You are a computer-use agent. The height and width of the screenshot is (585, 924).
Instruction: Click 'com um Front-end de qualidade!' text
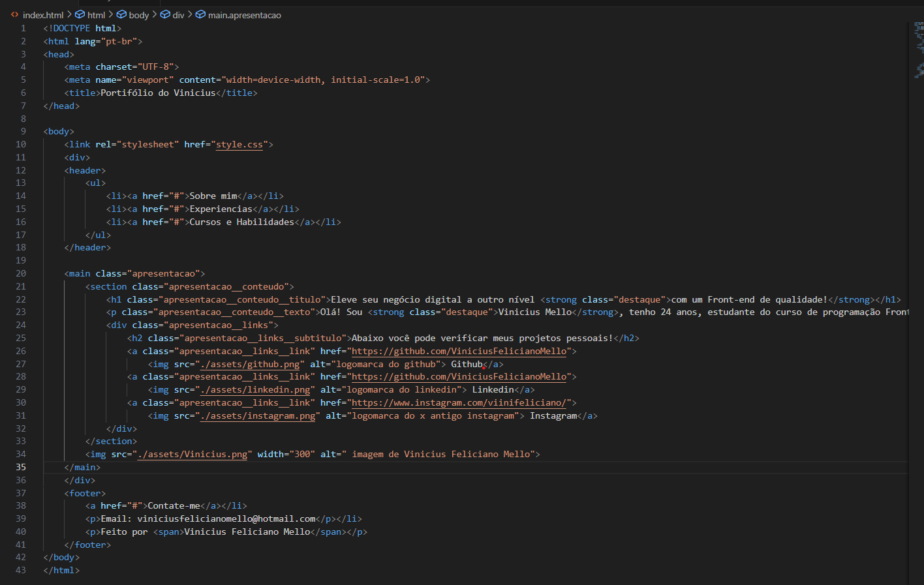(749, 300)
